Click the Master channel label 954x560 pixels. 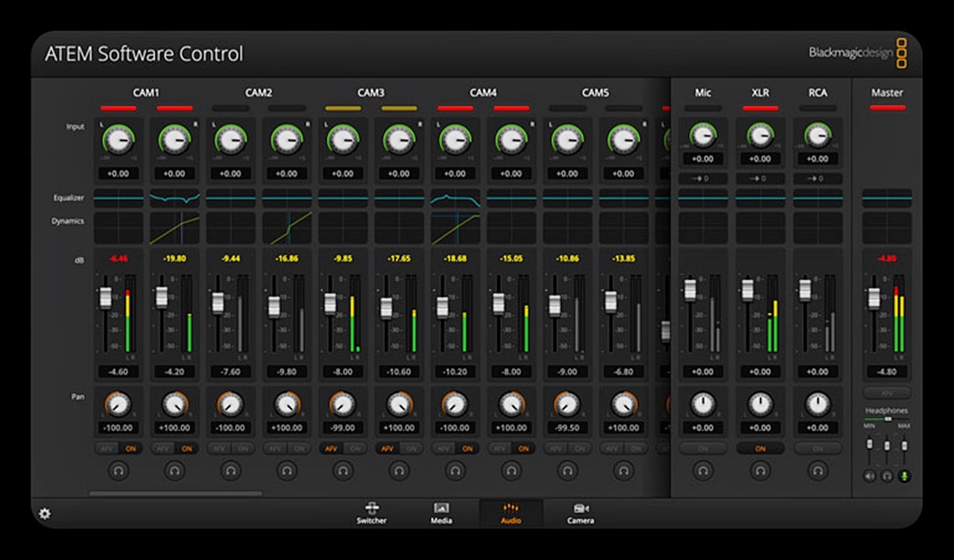(887, 93)
